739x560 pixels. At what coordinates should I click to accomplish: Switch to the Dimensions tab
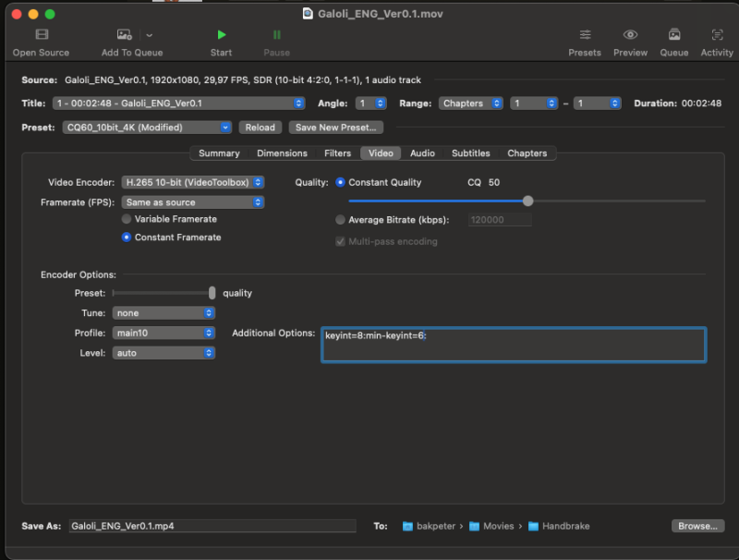(282, 153)
